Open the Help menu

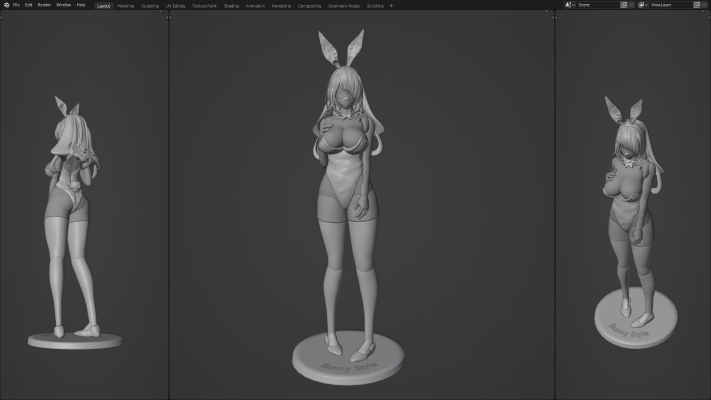coord(81,5)
